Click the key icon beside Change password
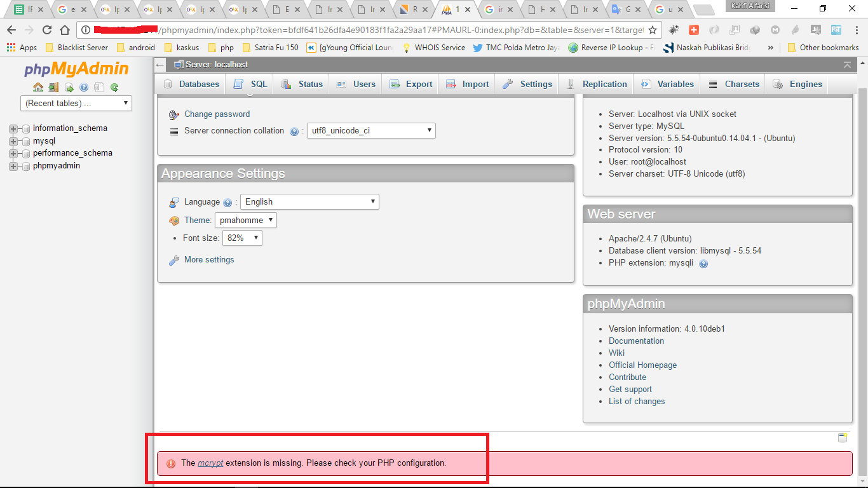 point(173,114)
